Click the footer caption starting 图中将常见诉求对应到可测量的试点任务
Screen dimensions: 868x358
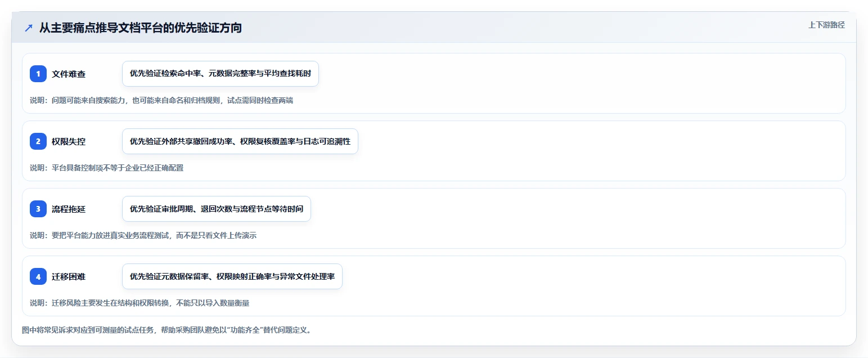(167, 330)
